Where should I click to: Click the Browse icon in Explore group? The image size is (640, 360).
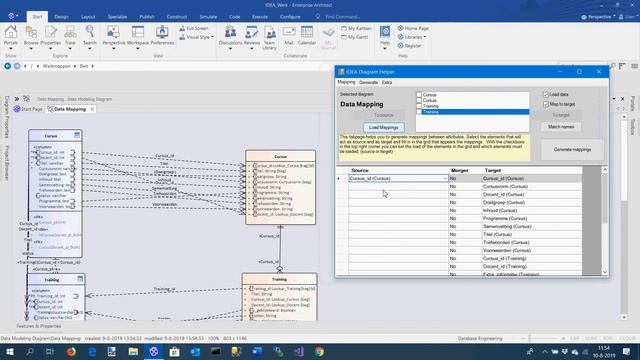click(31, 33)
